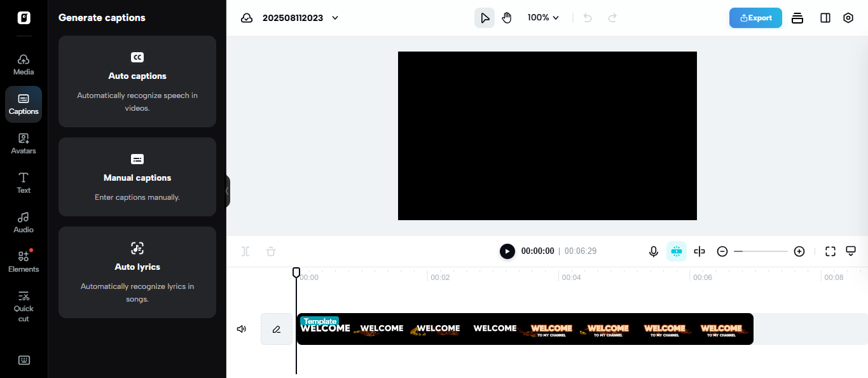The image size is (868, 378).
Task: Click the Template badge on the clip
Action: 319,321
